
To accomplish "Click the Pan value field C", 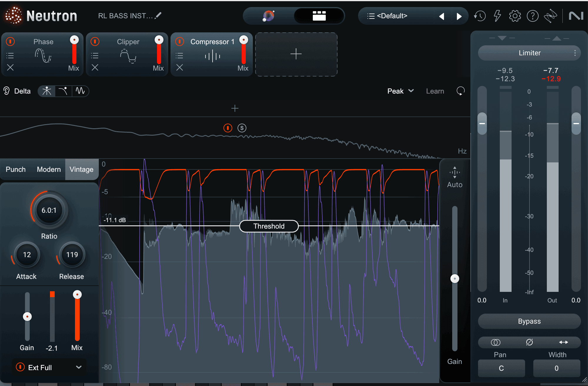I will coord(501,368).
